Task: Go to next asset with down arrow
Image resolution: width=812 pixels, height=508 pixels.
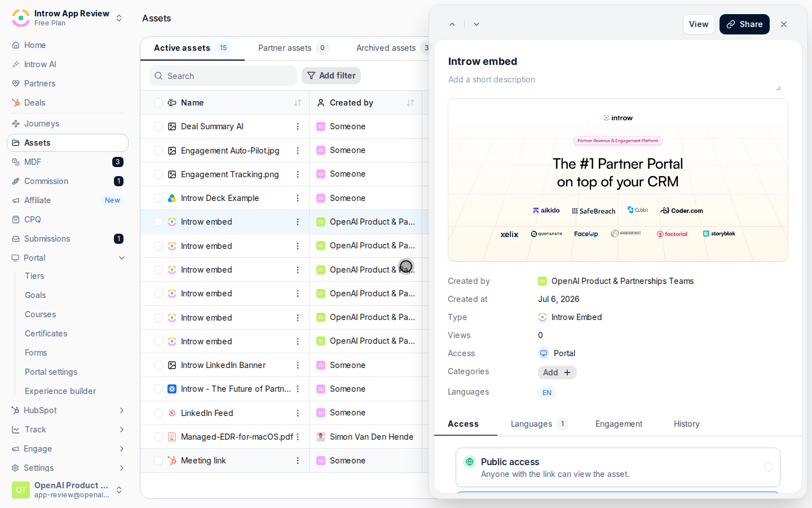Action: click(x=476, y=24)
